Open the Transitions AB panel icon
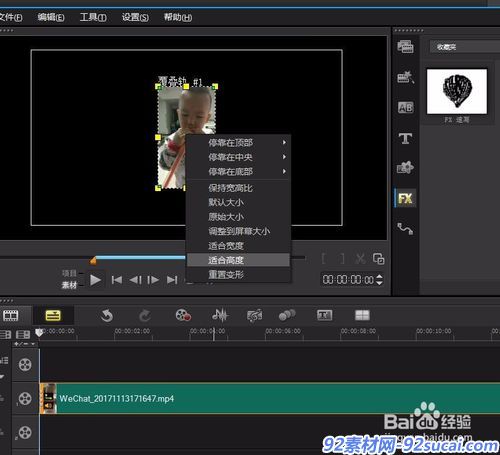 click(405, 107)
